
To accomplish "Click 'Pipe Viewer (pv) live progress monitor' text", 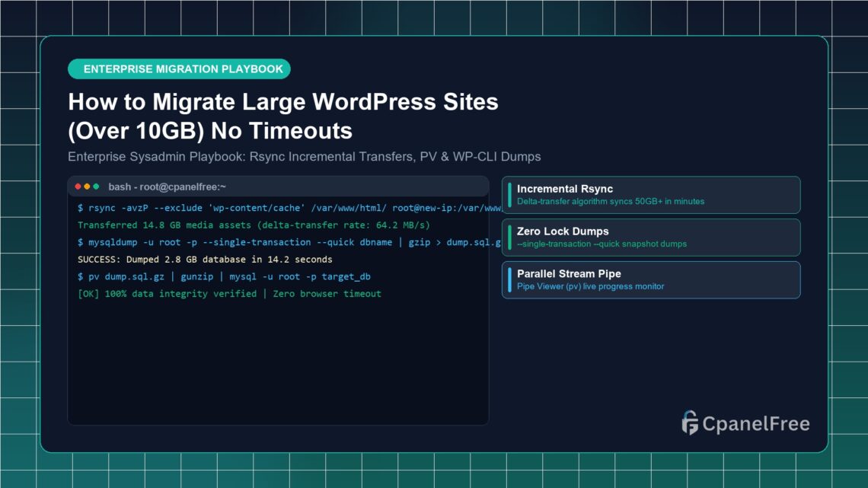I will tap(591, 286).
